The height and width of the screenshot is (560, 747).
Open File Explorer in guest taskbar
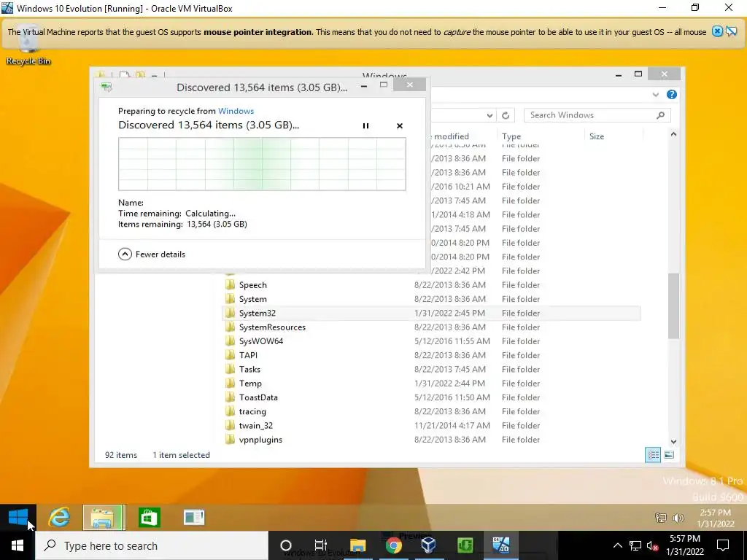coord(104,517)
